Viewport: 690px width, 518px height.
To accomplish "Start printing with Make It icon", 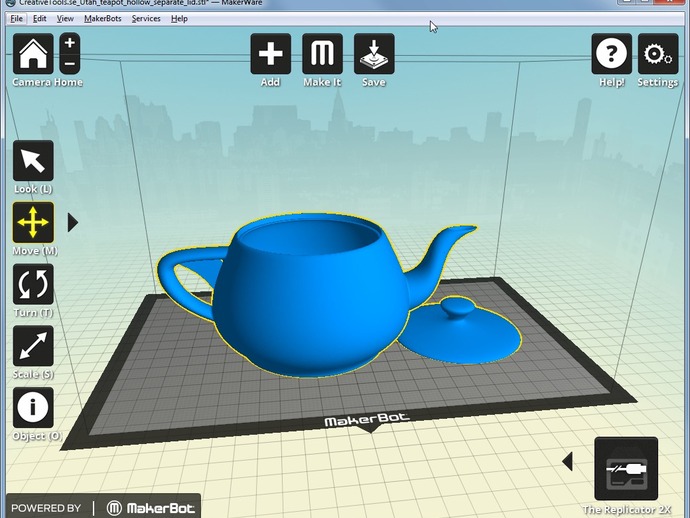I will coord(323,54).
